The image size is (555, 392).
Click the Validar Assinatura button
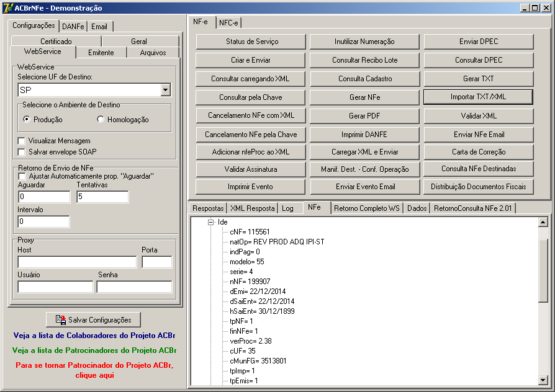click(251, 169)
